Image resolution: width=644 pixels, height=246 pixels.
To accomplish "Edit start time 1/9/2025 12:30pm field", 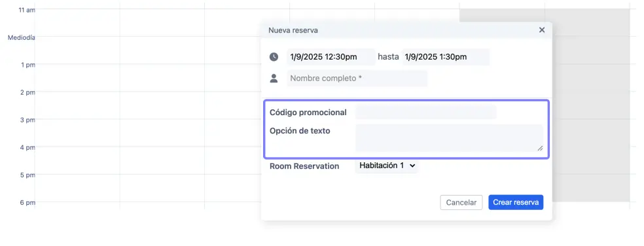I will pyautogui.click(x=331, y=57).
